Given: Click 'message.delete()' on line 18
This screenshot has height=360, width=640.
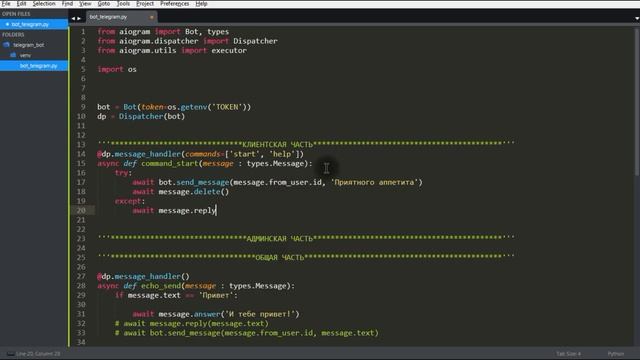Looking at the screenshot, I should (193, 192).
